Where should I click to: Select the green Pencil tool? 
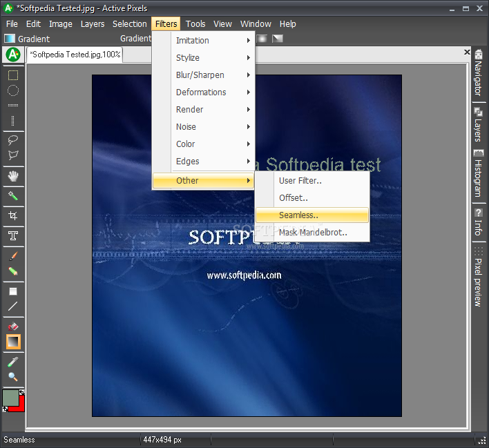pos(13,271)
